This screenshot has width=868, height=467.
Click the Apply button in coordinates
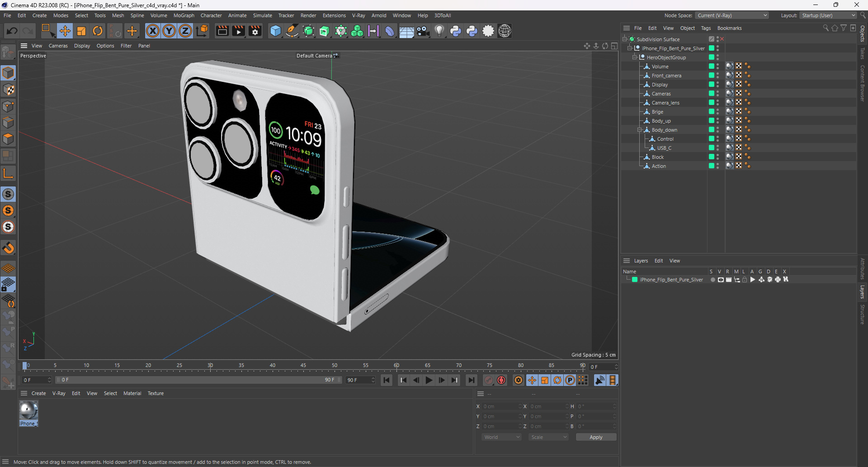click(596, 437)
